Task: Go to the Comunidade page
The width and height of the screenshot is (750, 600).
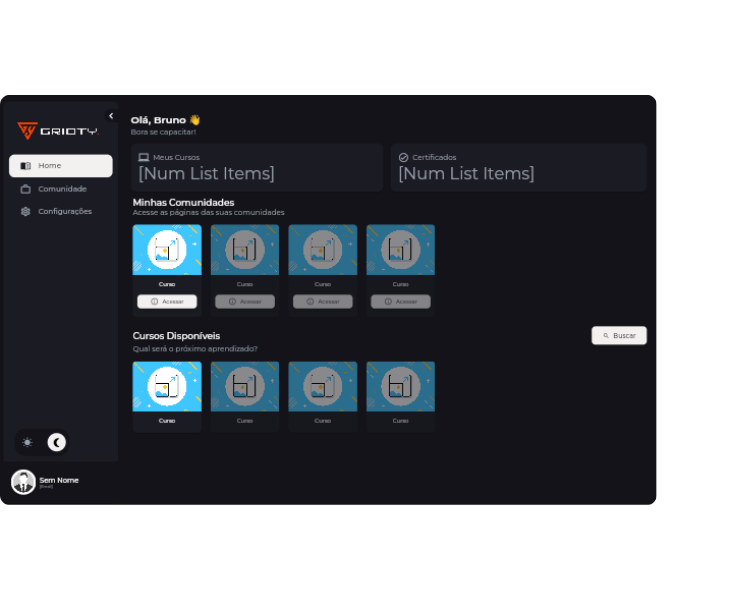Action: [62, 189]
